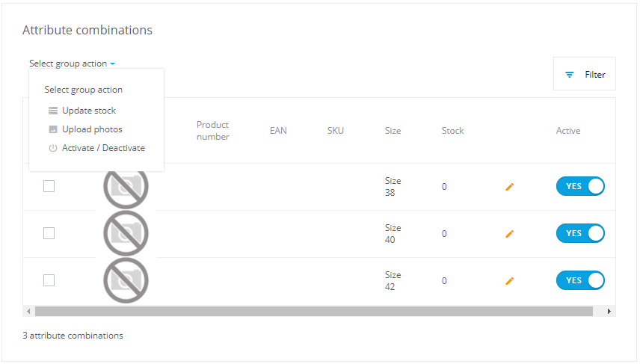Collapse the Select group action dropdown
This screenshot has height=364, width=640.
coord(72,64)
